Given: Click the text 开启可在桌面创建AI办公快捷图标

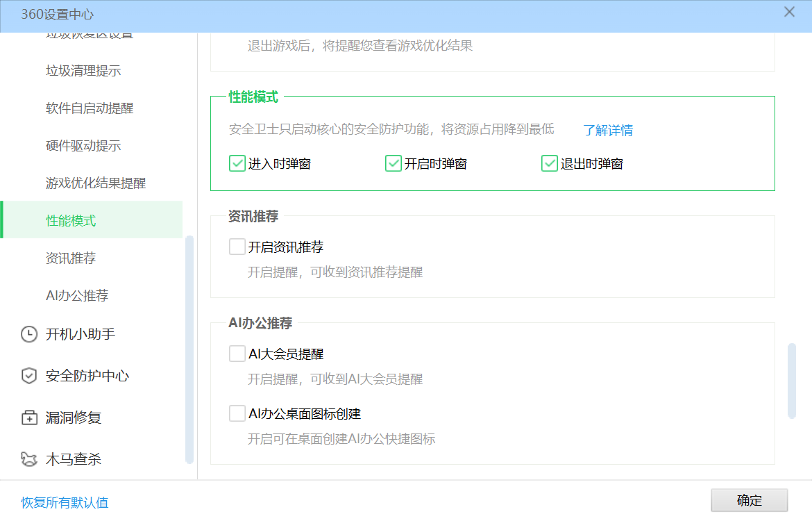Looking at the screenshot, I should point(341,439).
